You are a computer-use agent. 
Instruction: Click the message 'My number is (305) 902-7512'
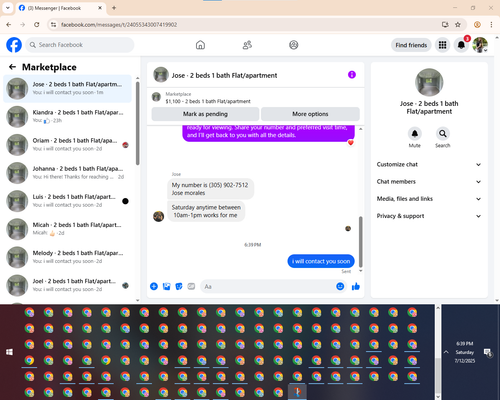pos(210,189)
